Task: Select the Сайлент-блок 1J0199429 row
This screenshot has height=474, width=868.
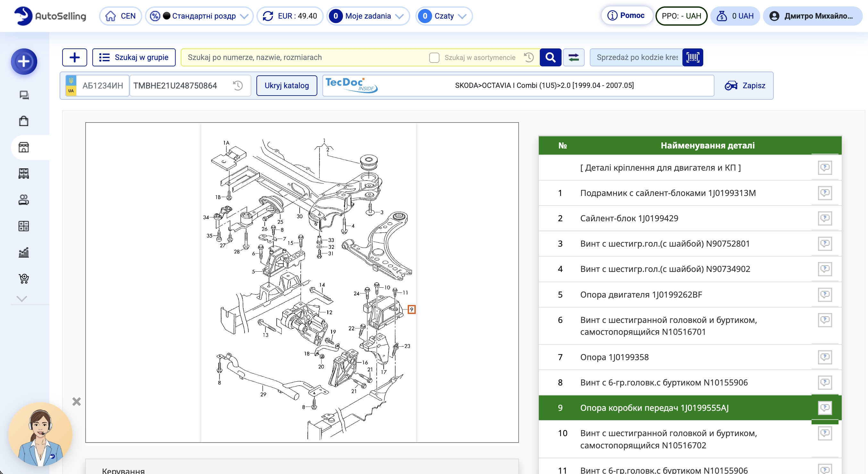Action: [x=629, y=218]
